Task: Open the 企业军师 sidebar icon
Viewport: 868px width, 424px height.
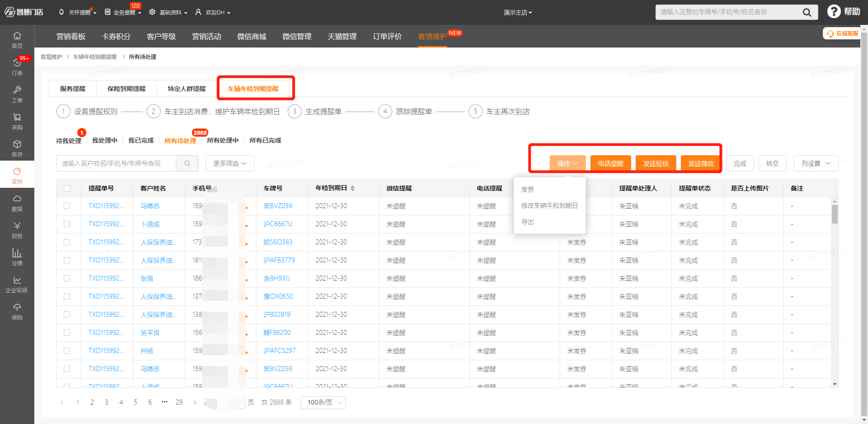Action: (x=17, y=284)
